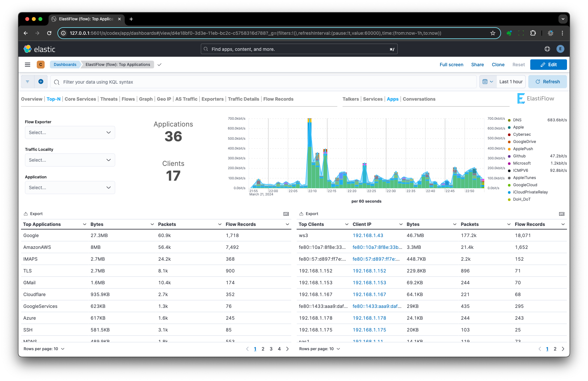Open the date quick menu calendar icon
The image size is (588, 381).
488,82
